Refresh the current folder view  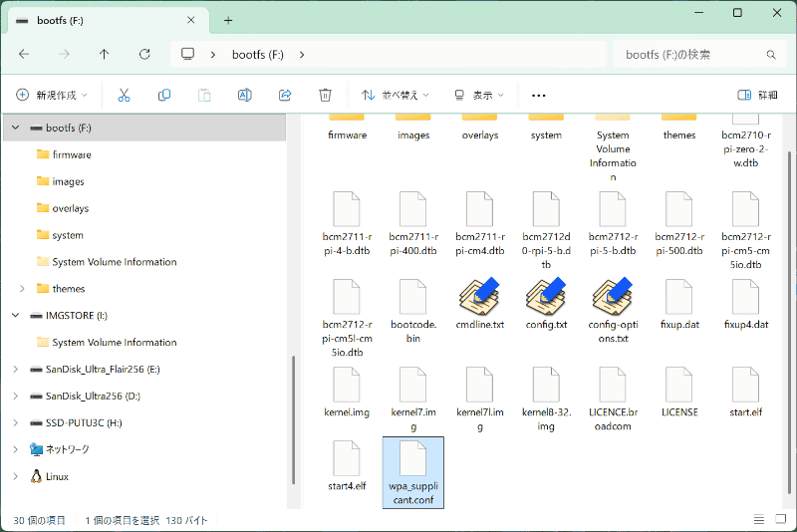144,54
